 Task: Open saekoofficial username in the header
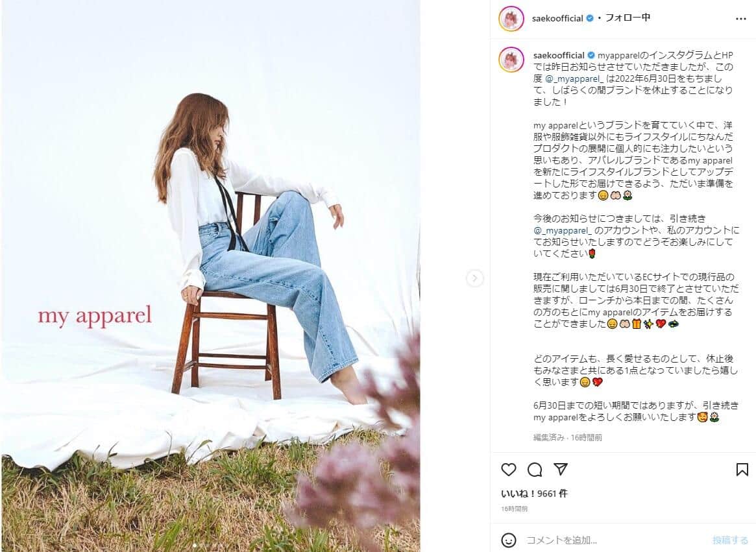(x=557, y=18)
